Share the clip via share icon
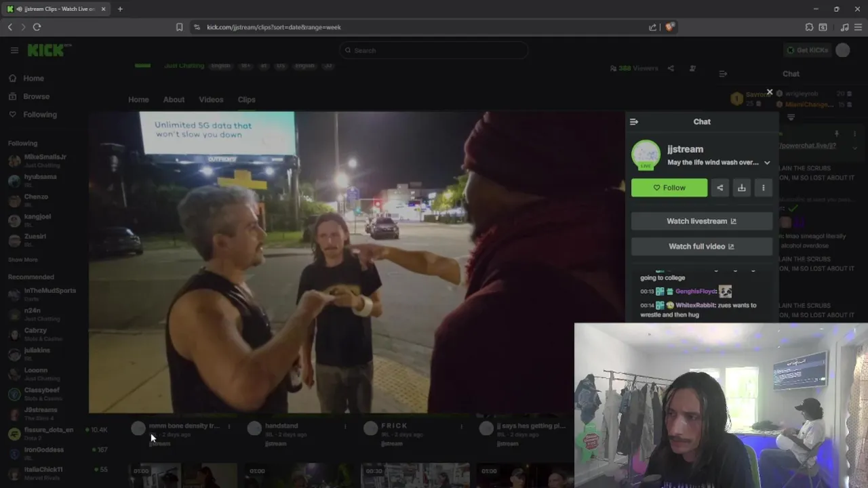 click(x=720, y=188)
